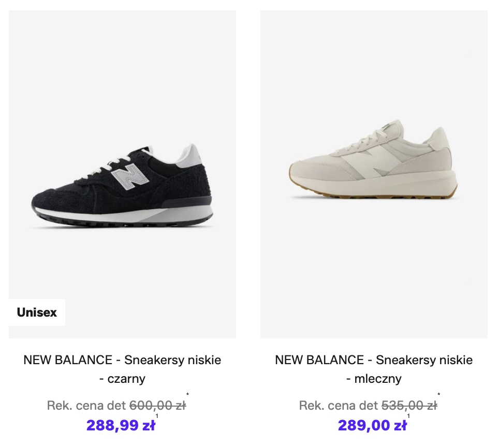Click 'Rek. cena det' label under cream sneaker
Viewport: 498px width, 448px height.
pos(339,406)
